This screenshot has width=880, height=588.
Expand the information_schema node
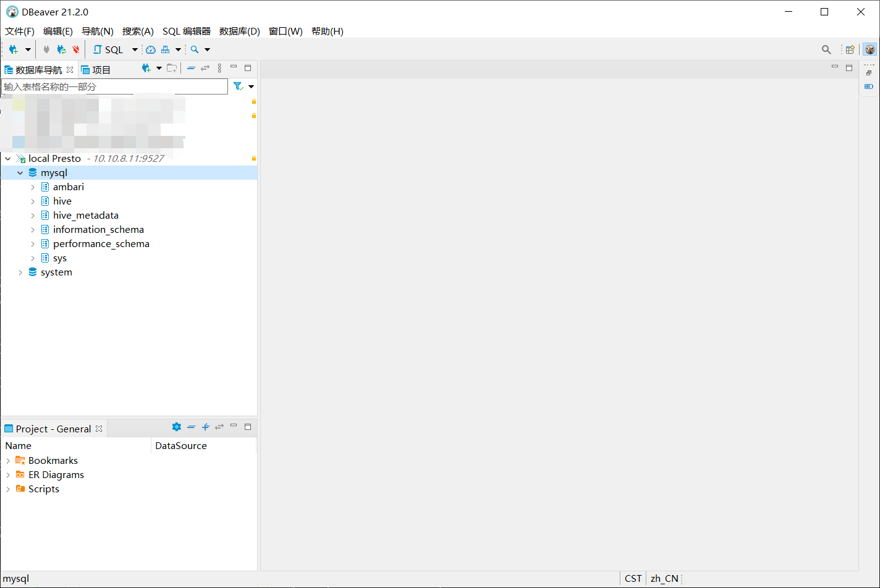point(33,230)
